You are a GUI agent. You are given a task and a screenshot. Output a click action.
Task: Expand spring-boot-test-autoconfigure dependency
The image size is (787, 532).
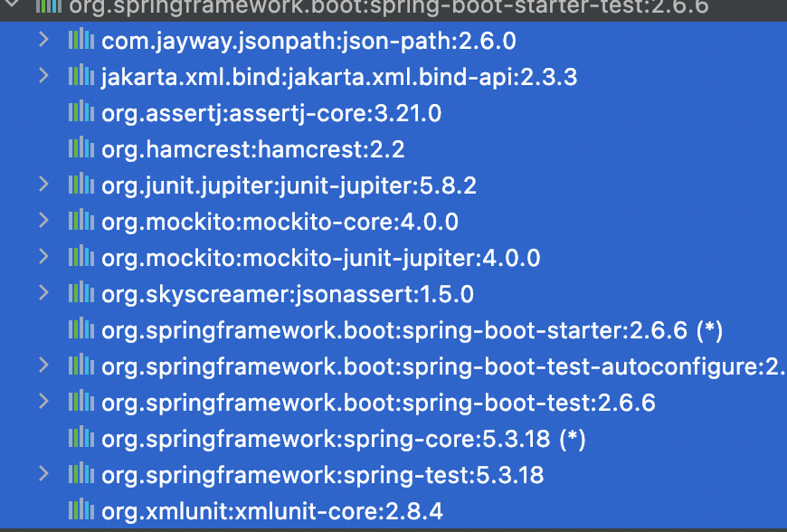pyautogui.click(x=43, y=366)
